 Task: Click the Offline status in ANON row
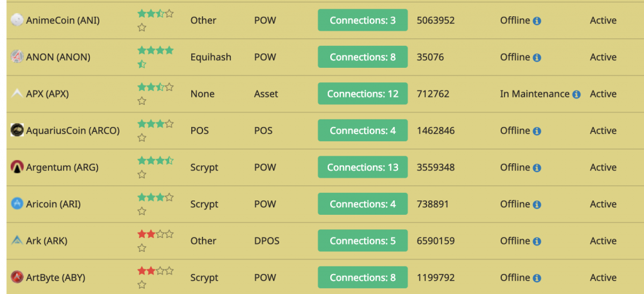point(515,57)
